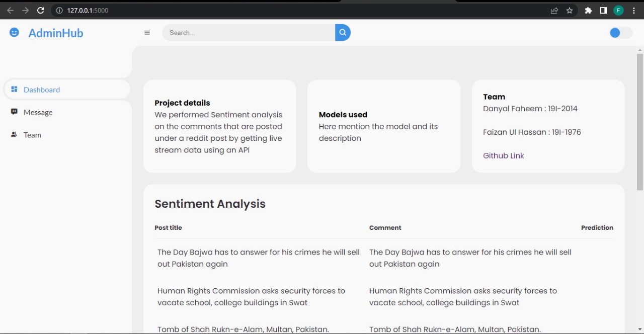Click the bookmark star icon in address bar
Viewport: 644px width, 334px height.
(x=569, y=10)
